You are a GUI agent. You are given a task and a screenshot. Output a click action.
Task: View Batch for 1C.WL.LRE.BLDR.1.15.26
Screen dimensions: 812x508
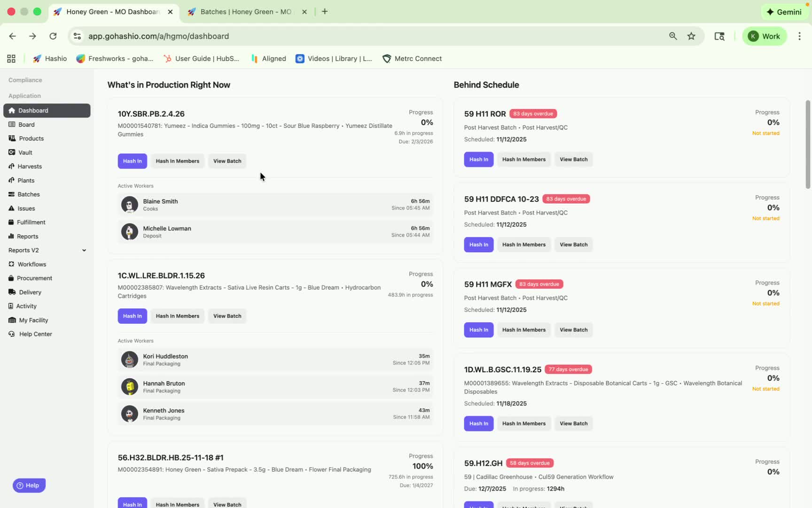click(227, 316)
